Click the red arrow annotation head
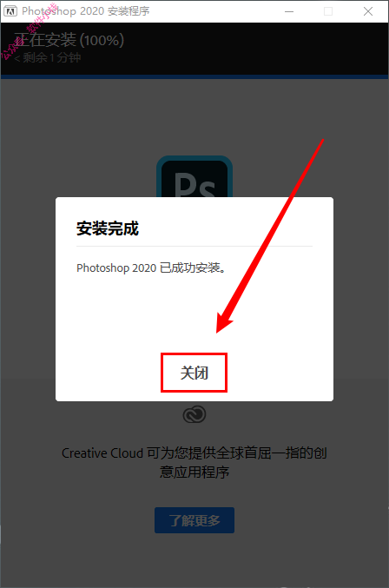389x588 pixels. (x=224, y=321)
